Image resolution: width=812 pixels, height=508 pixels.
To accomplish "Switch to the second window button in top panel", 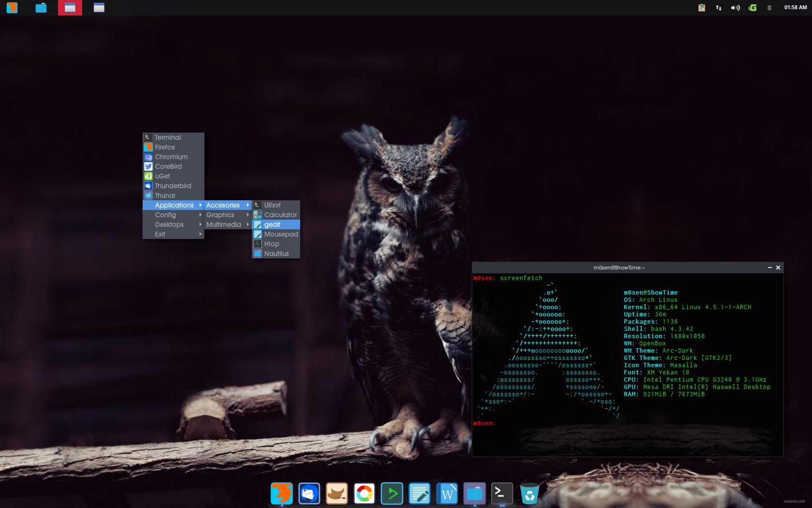I will (99, 8).
